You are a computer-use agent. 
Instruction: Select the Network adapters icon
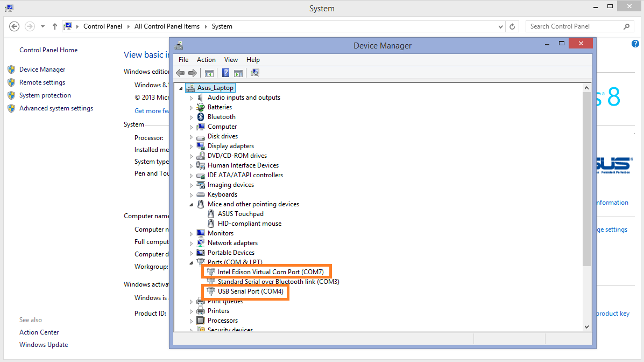tap(201, 243)
